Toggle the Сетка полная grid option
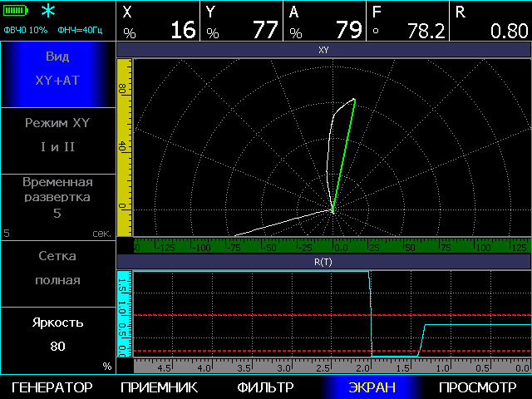 point(57,273)
